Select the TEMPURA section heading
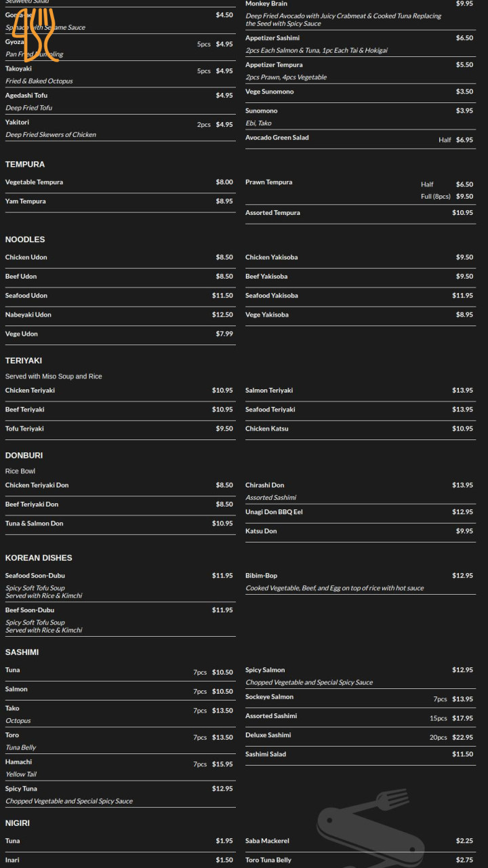488x868 pixels. tap(25, 164)
